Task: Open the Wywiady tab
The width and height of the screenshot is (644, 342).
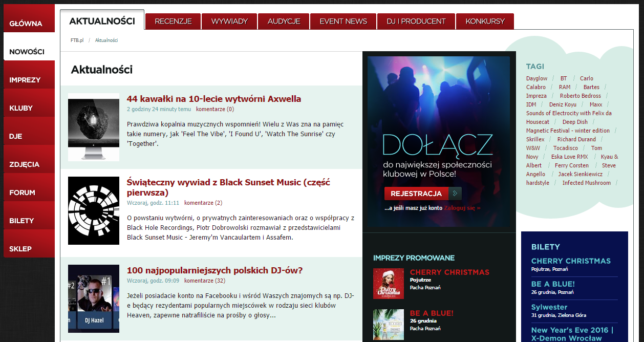Action: [x=229, y=22]
